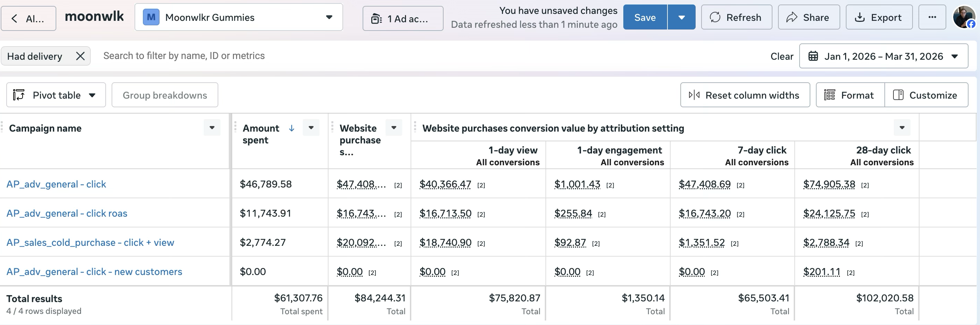Click the calendar icon in date range
This screenshot has width=980, height=325.
[813, 56]
